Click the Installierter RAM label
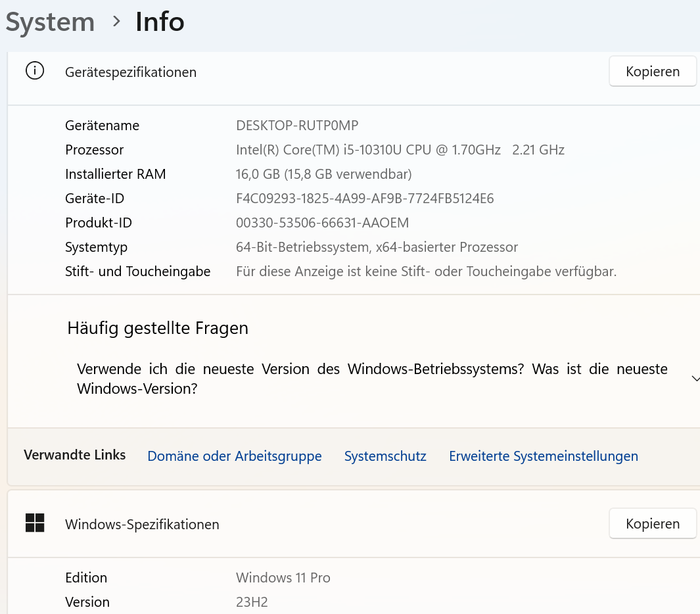 point(115,174)
